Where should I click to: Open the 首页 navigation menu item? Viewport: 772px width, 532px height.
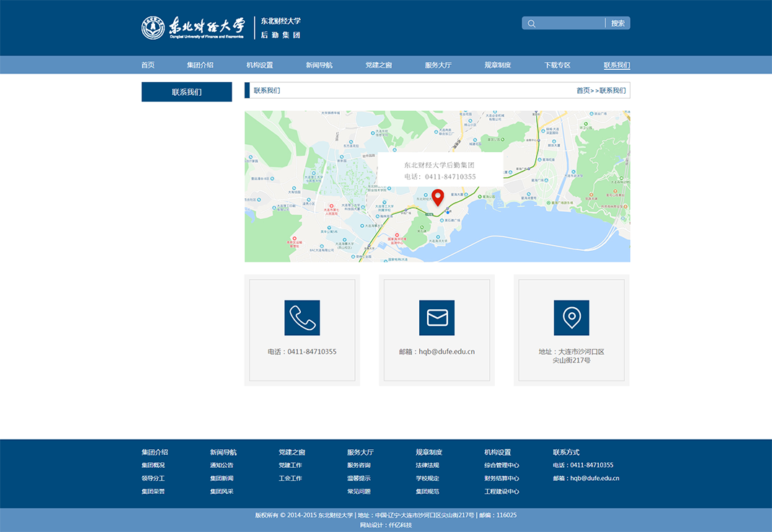click(x=148, y=65)
